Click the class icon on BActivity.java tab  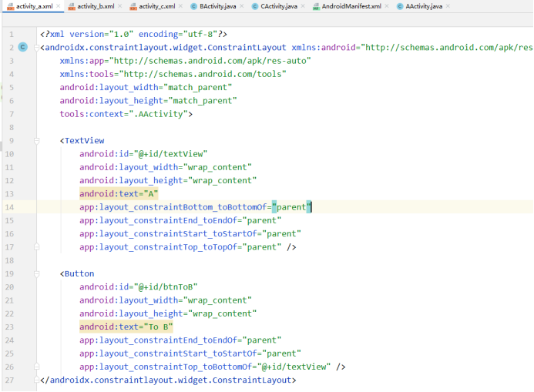(193, 6)
